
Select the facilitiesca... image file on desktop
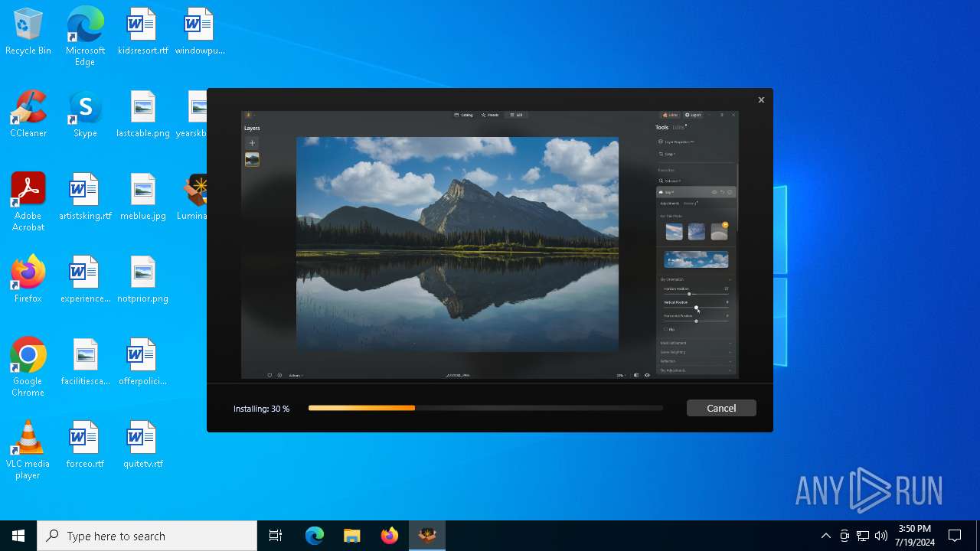pos(85,362)
